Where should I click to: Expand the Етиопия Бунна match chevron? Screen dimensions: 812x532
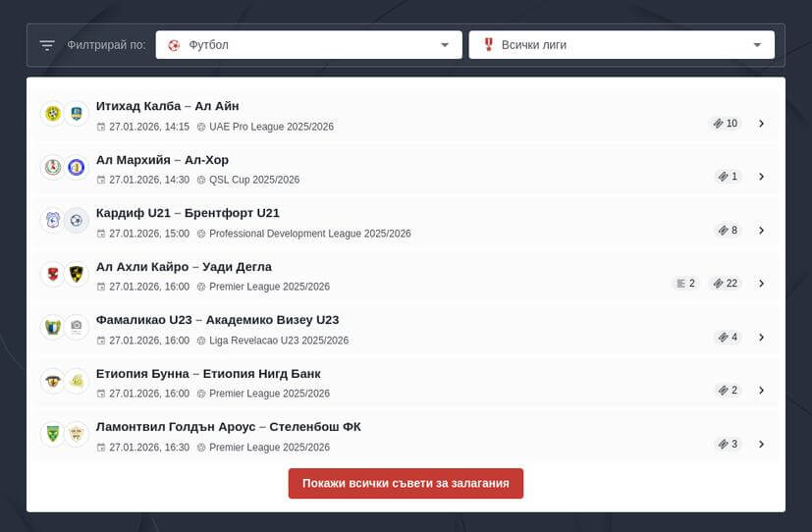point(761,391)
